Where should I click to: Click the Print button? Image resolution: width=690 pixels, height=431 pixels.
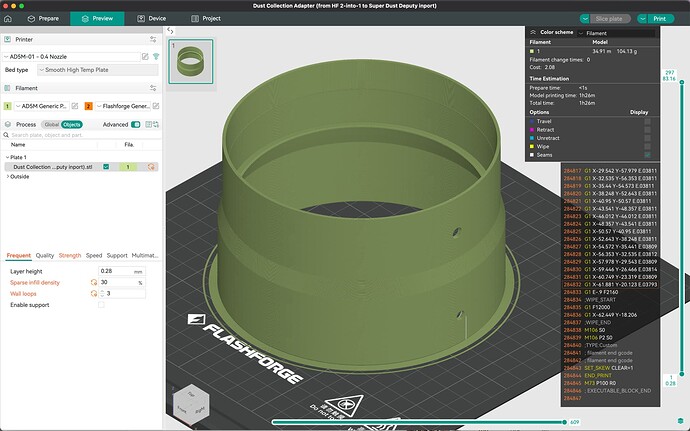[659, 18]
